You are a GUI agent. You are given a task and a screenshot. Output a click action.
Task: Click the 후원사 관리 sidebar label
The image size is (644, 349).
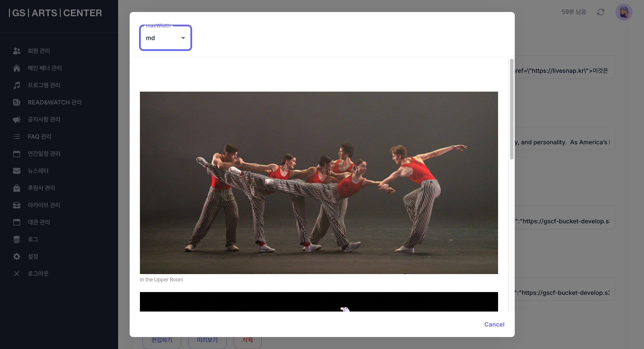click(x=41, y=188)
